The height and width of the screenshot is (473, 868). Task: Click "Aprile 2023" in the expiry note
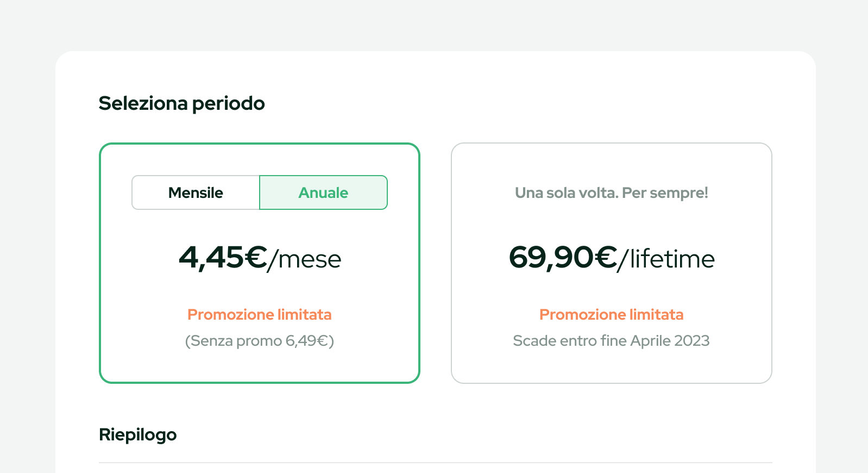[670, 341]
